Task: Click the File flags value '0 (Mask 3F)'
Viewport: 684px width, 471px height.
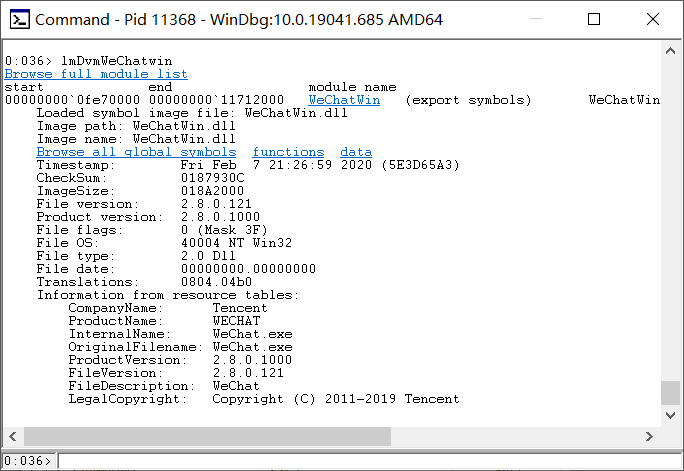Action: click(x=224, y=230)
